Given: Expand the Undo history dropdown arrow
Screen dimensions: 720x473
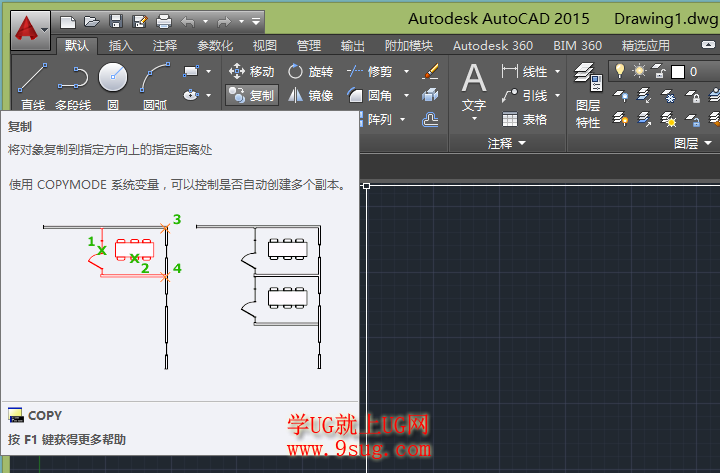Looking at the screenshot, I should click(205, 22).
